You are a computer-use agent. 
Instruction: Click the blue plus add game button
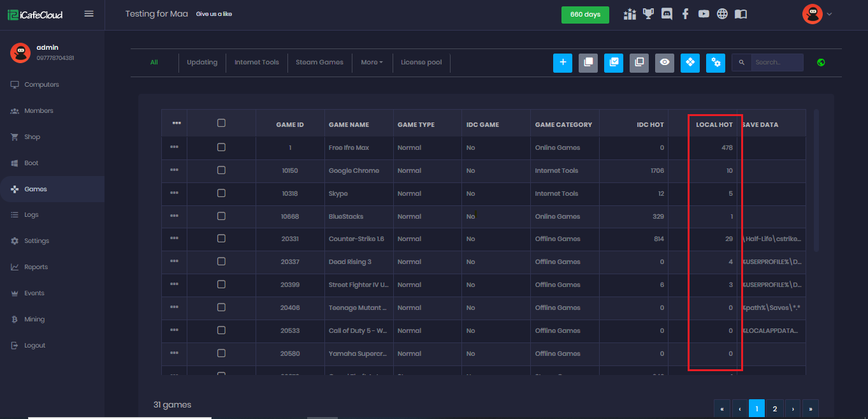coord(563,62)
